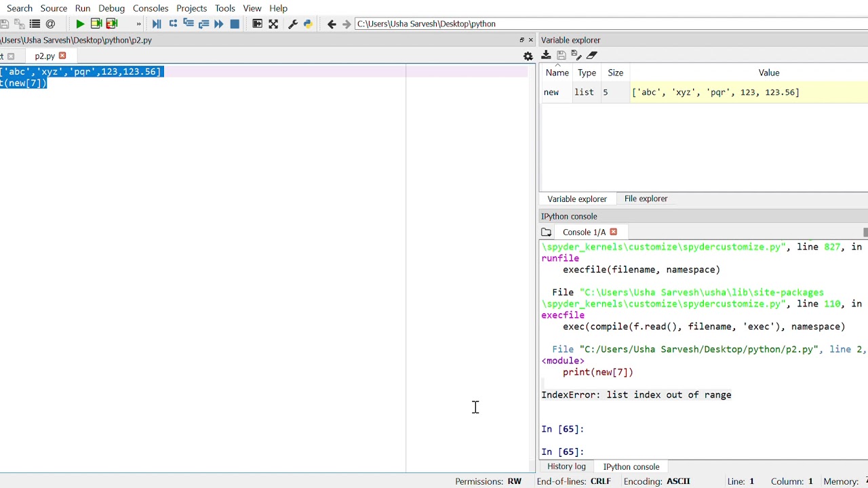Run the file with the green play button
This screenshot has width=868, height=488.
pos(80,24)
